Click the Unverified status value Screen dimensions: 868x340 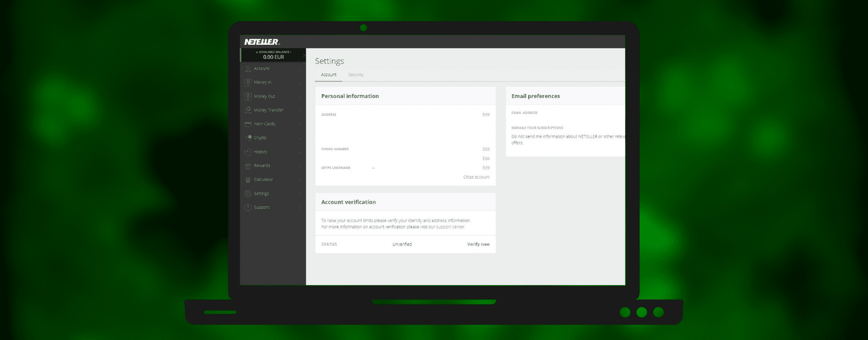(402, 244)
